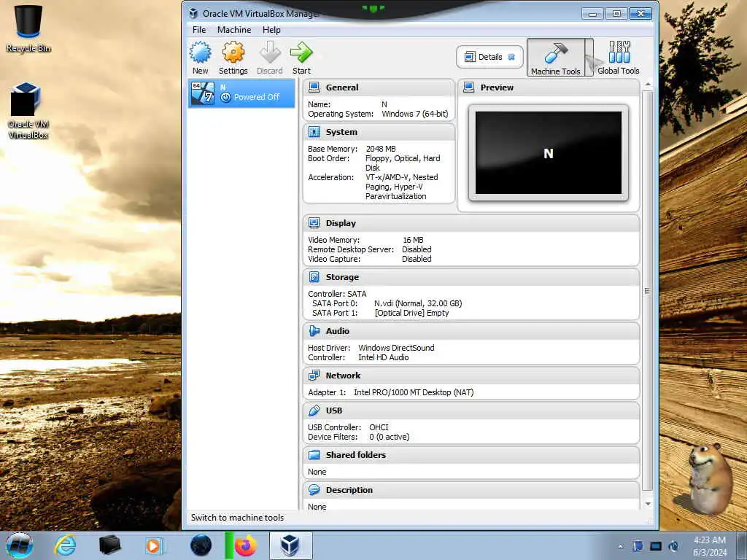Image resolution: width=747 pixels, height=560 pixels.
Task: Click the details pane scroll up arrow
Action: (648, 85)
